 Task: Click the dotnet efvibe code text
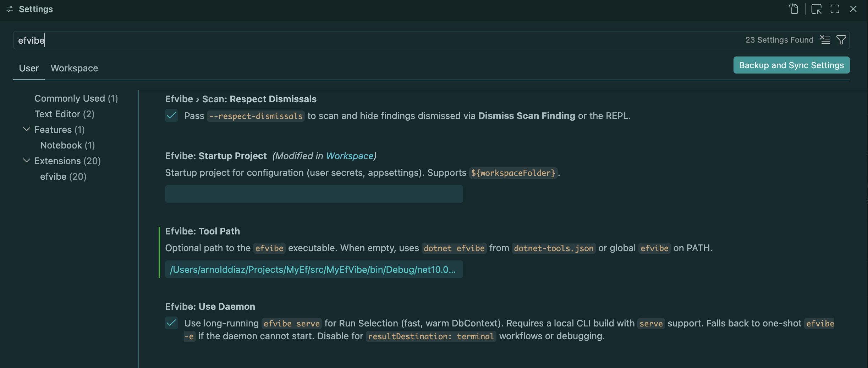pos(454,248)
